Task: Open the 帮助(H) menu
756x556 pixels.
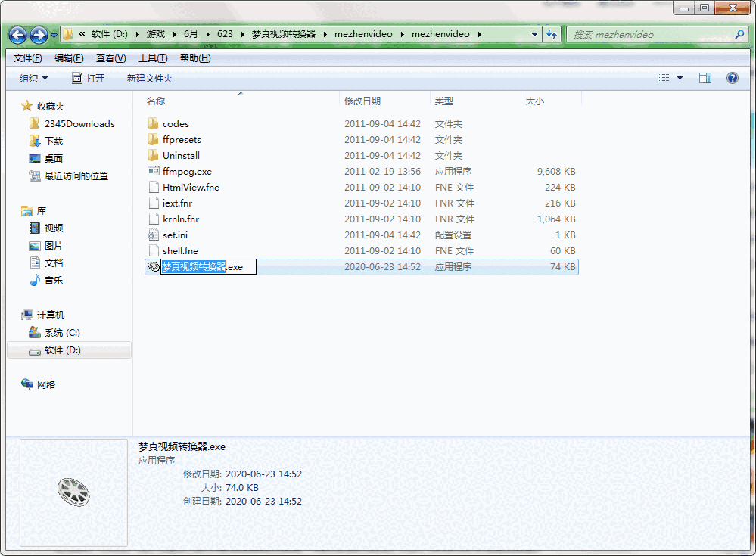Action: (x=195, y=58)
